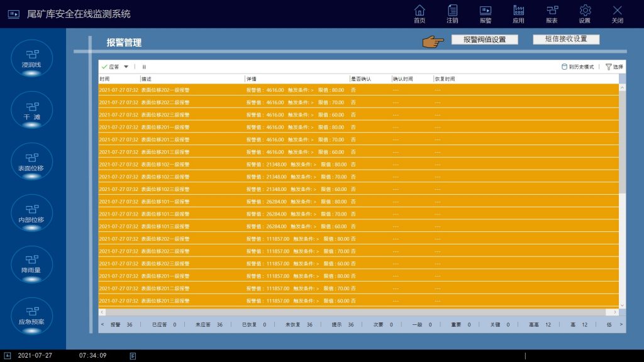Click the 确认时间 column header

coord(413,79)
